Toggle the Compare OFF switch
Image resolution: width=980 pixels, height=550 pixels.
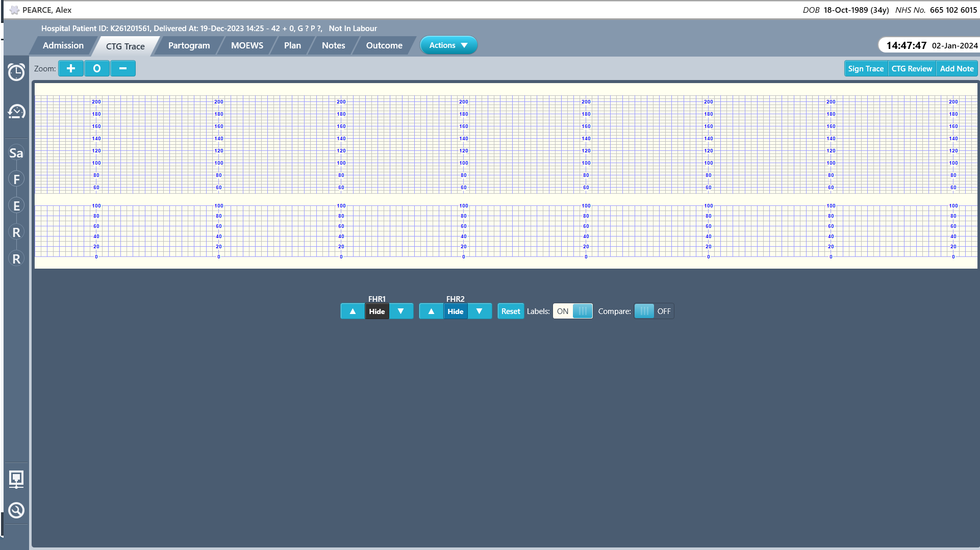click(654, 311)
